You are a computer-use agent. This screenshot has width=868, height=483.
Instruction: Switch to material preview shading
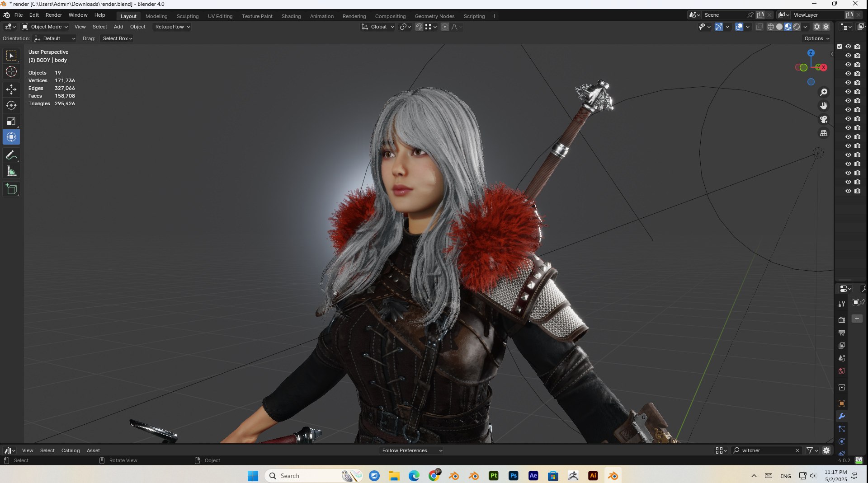[788, 27]
